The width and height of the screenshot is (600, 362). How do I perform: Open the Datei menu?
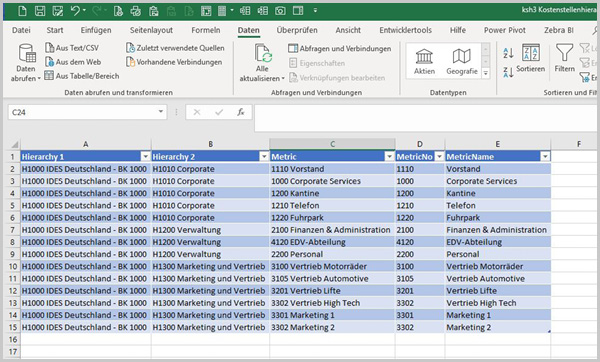pos(21,30)
